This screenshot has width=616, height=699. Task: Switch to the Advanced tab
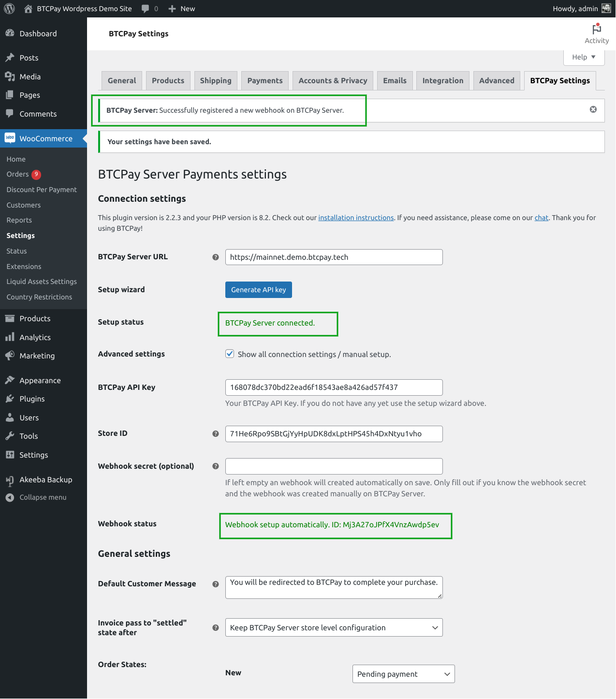(x=497, y=80)
